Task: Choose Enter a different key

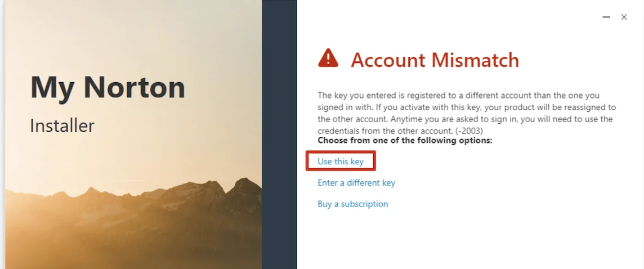Action: coord(356,183)
